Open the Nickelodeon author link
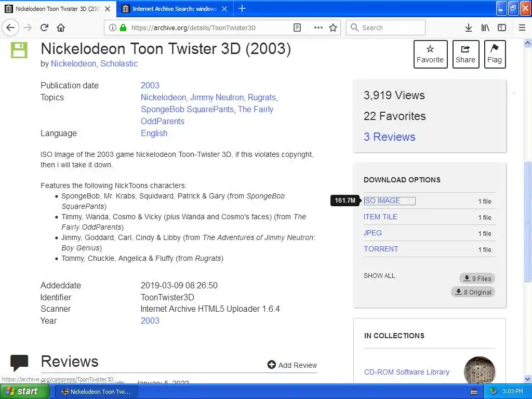This screenshot has height=399, width=532. coord(73,64)
